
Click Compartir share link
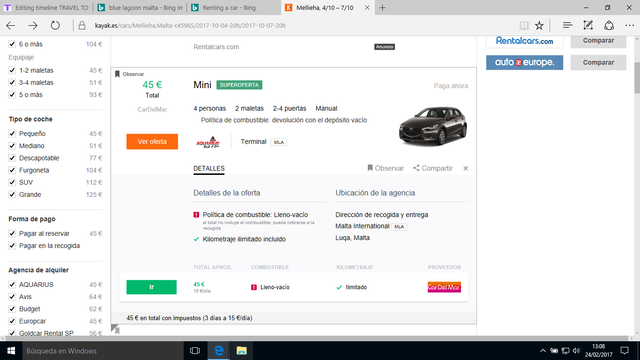click(433, 168)
